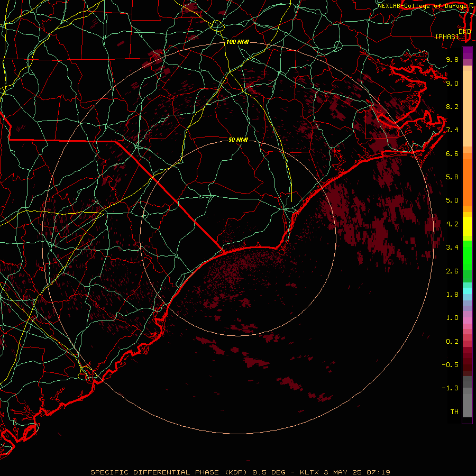The height and width of the screenshot is (476, 476).
Task: Click the 100 NMI range ring label
Action: click(237, 42)
